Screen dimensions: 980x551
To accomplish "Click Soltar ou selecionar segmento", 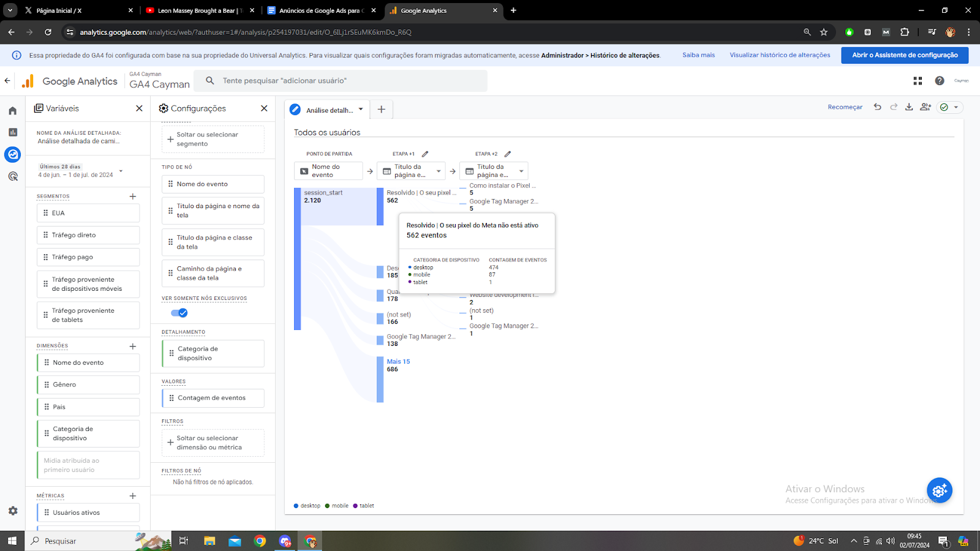I will (213, 140).
